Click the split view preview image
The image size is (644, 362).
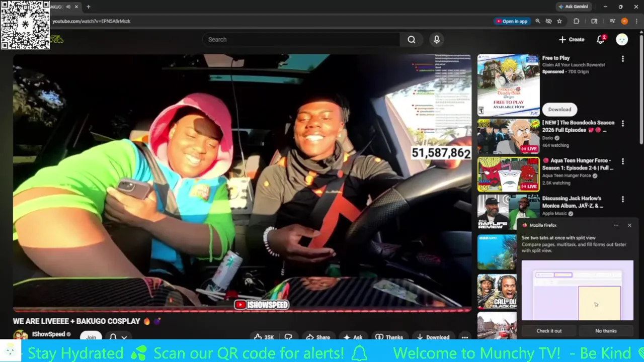pyautogui.click(x=578, y=290)
